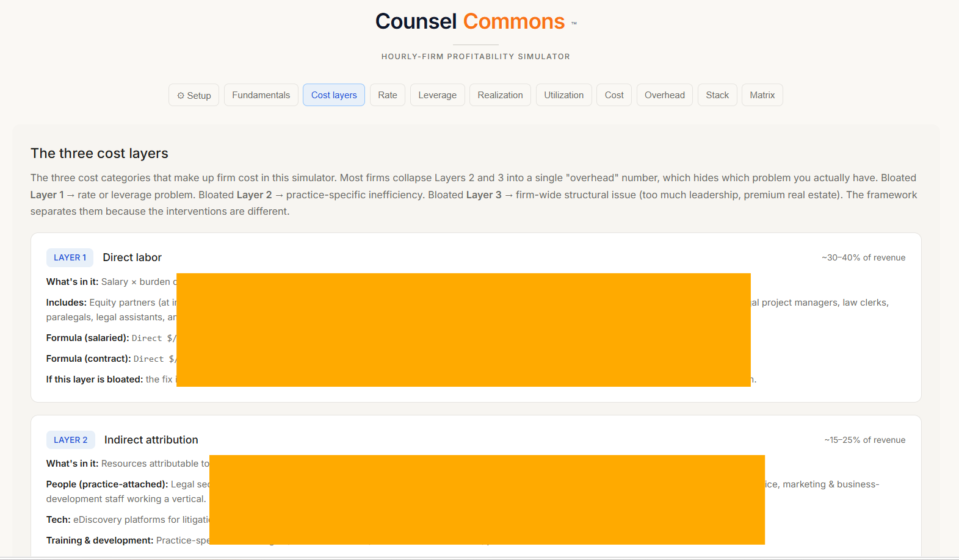This screenshot has width=959, height=560.
Task: Open the Matrix tab
Action: (762, 95)
